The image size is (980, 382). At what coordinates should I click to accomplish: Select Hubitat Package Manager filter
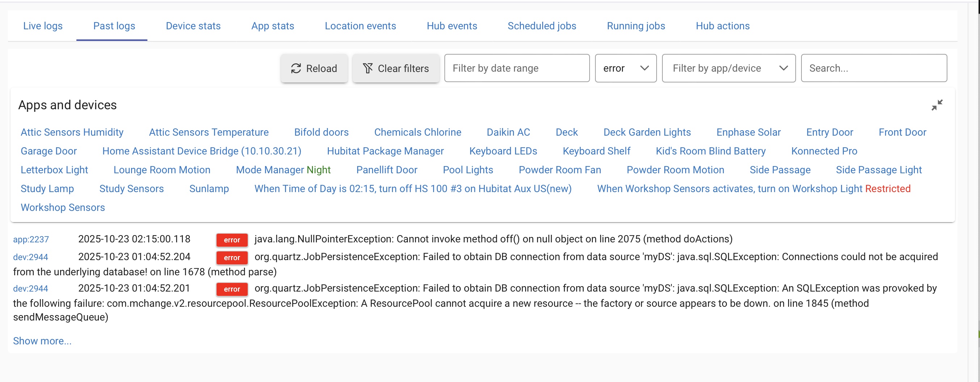[385, 151]
